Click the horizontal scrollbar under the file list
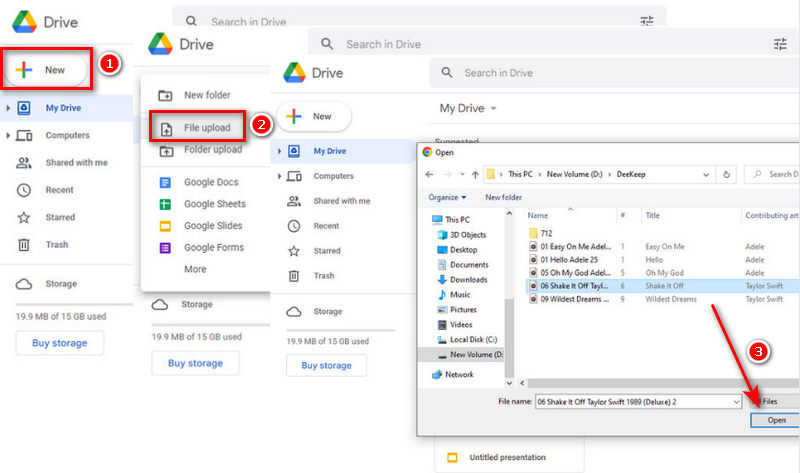 coord(663,383)
